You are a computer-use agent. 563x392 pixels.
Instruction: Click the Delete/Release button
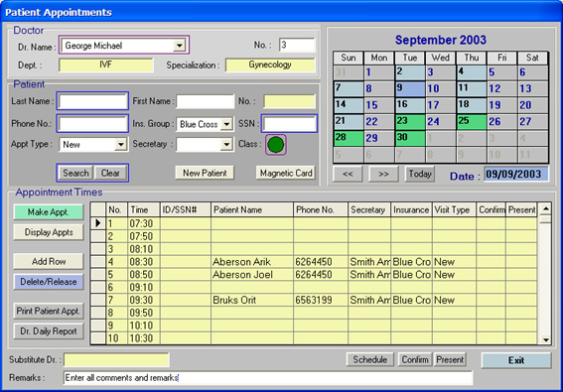coord(49,282)
